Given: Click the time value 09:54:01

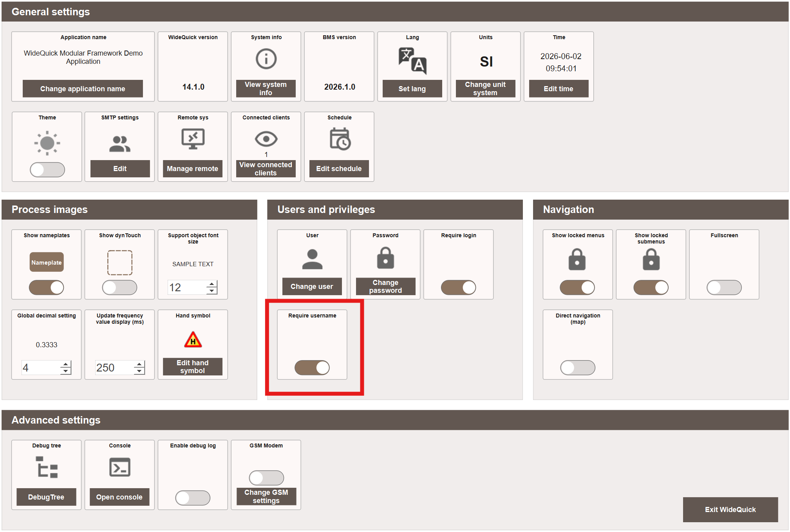Looking at the screenshot, I should [x=561, y=69].
